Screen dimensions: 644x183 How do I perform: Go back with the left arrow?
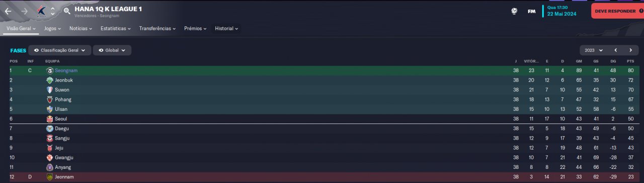tap(9, 11)
